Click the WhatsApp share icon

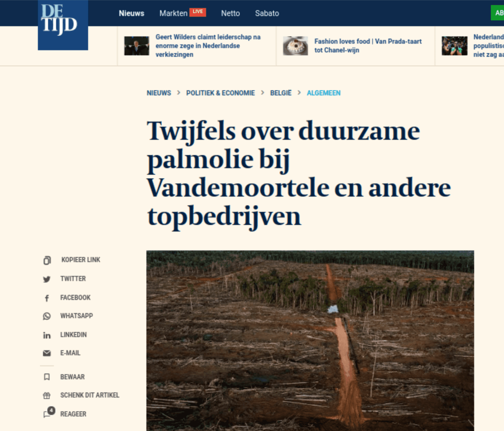(47, 316)
